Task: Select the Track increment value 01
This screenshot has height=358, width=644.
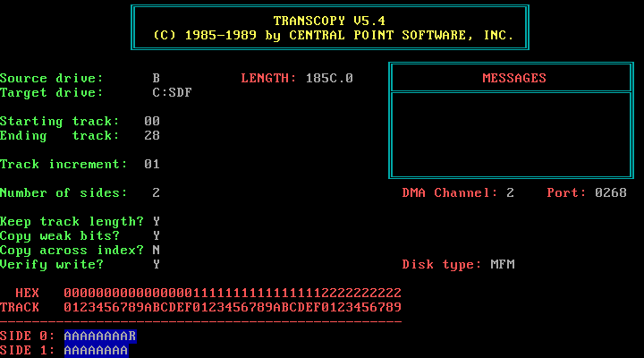Action: [152, 164]
